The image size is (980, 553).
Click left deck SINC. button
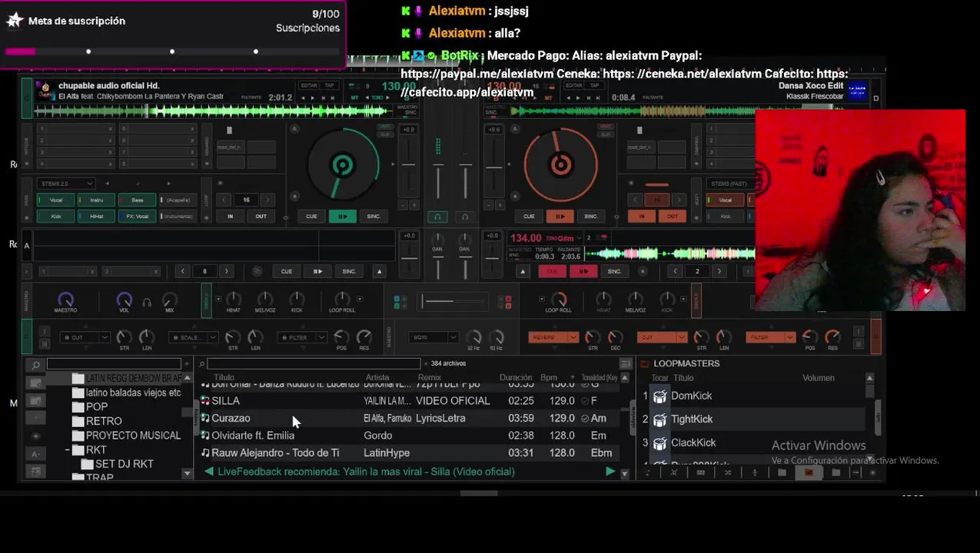coord(374,217)
